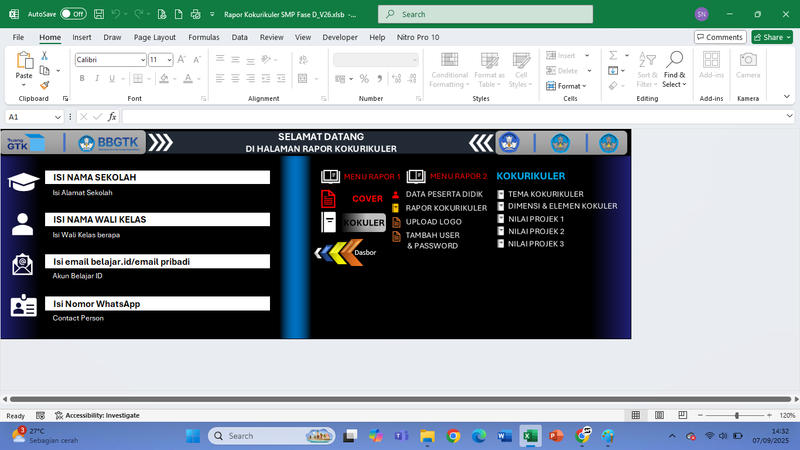Viewport: 800px width, 450px height.
Task: Click the Insert Function fx icon
Action: [x=112, y=117]
